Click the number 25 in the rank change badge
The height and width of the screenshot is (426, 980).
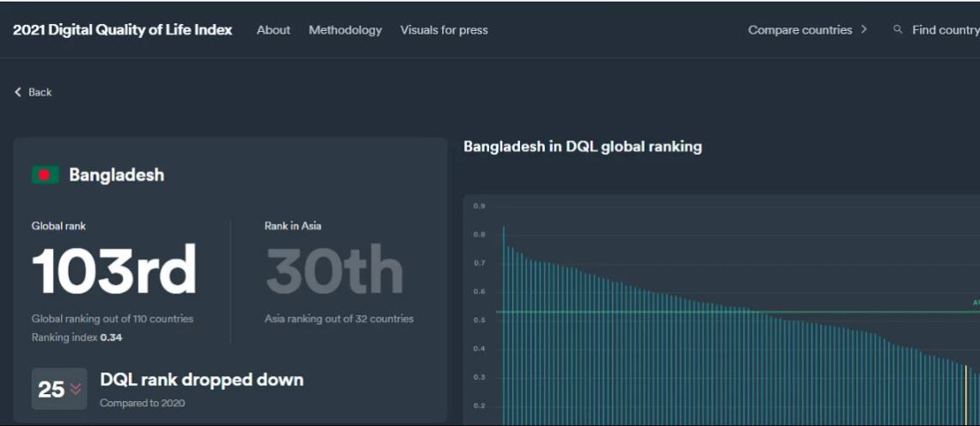point(51,390)
